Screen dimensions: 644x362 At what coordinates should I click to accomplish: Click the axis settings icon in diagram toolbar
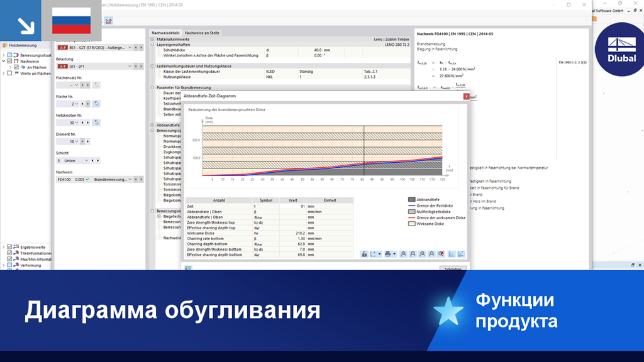(x=373, y=254)
